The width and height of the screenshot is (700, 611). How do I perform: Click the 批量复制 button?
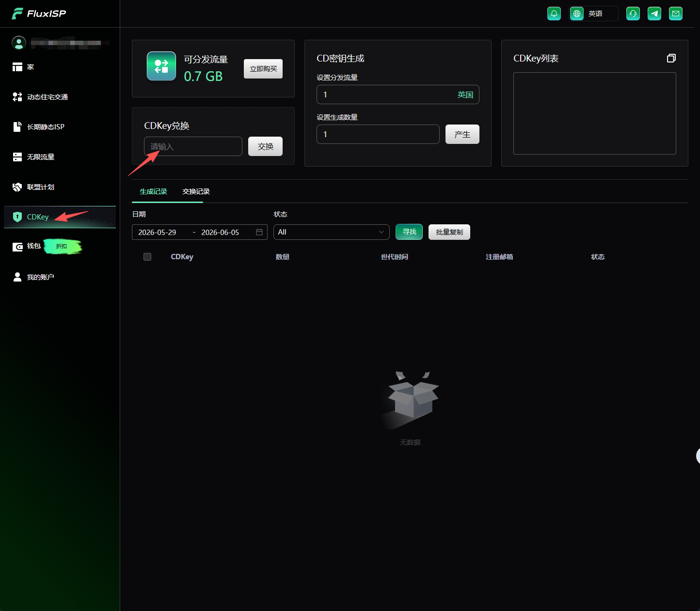[x=449, y=232]
